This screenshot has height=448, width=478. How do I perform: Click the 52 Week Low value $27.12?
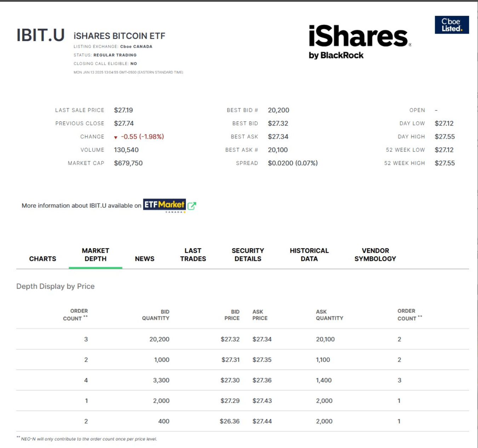[x=444, y=150]
